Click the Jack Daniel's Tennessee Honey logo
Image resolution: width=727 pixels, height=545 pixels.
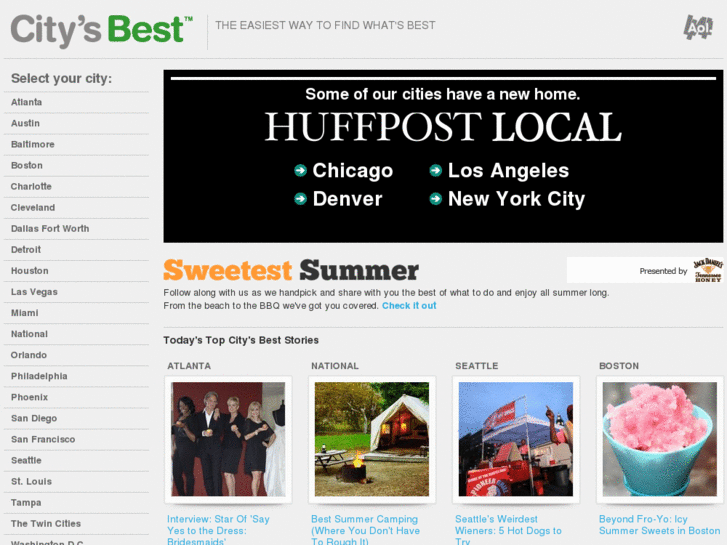[x=708, y=270]
